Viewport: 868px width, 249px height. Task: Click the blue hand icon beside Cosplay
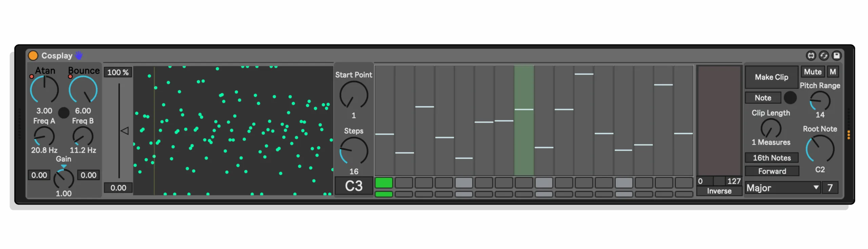pos(79,55)
